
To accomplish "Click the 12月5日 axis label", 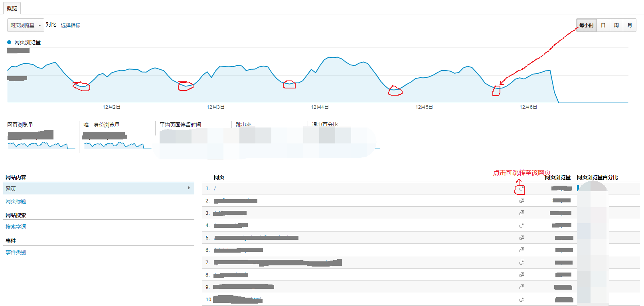I will 424,107.
